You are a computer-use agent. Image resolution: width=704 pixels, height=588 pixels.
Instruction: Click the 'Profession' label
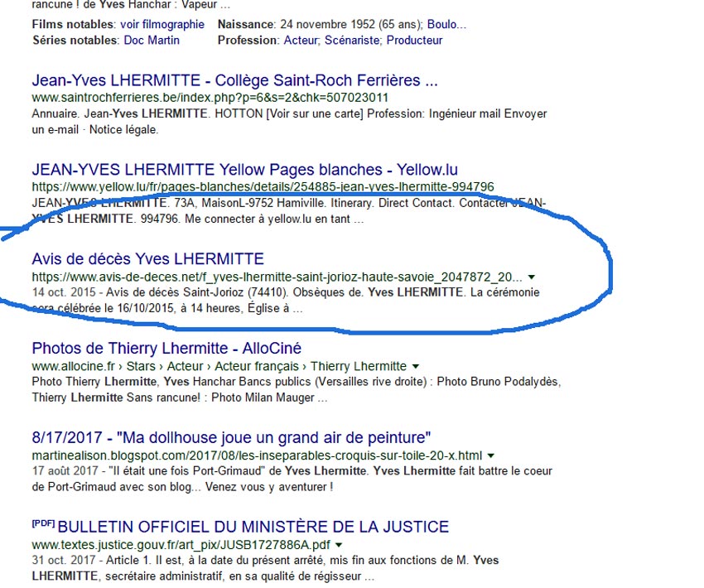click(x=248, y=41)
